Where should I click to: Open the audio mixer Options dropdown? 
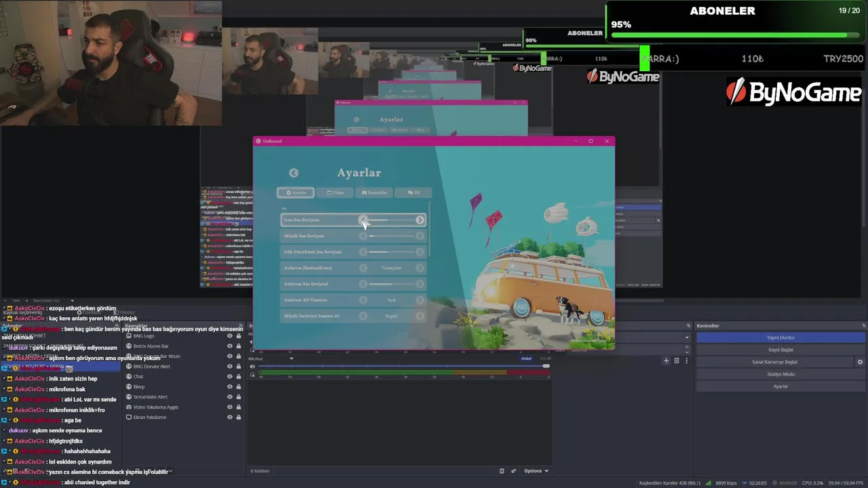[536, 471]
